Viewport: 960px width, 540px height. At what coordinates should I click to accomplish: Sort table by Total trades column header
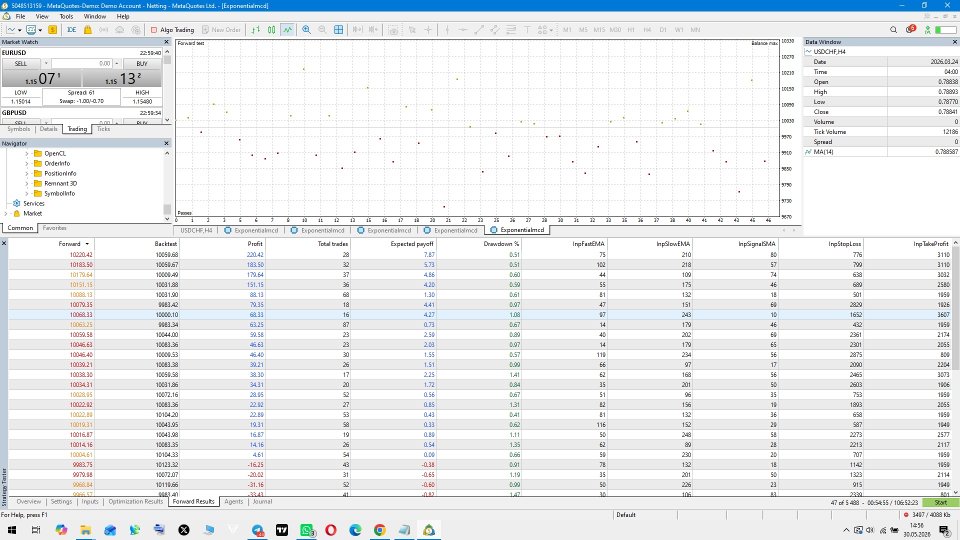coord(307,244)
